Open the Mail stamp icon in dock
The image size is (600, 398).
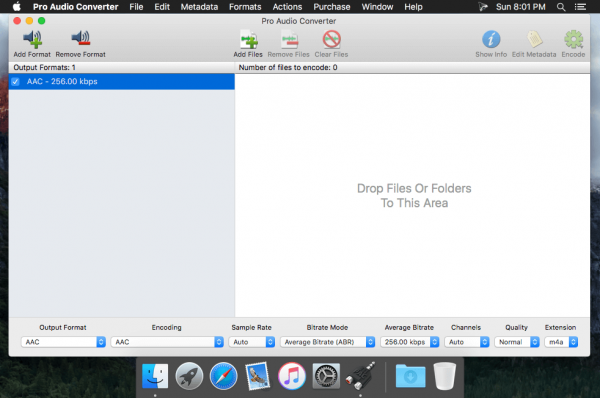point(258,376)
